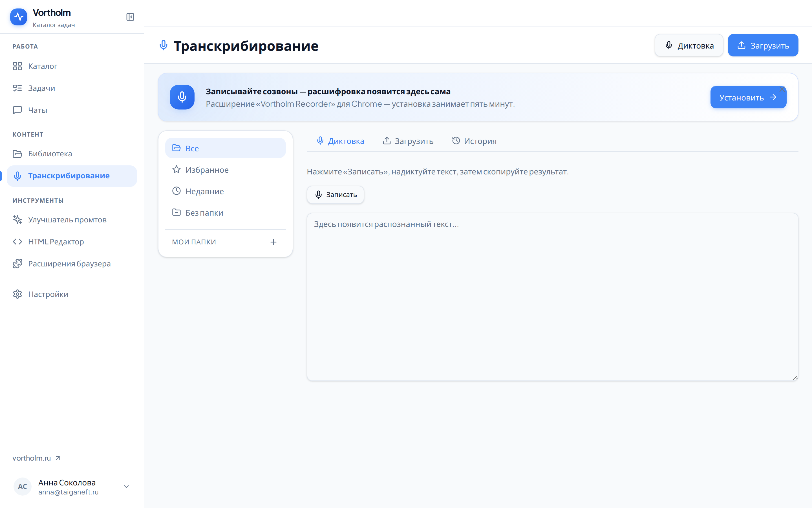Click the upload icon on Загрузить tab
812x508 pixels.
coord(387,141)
